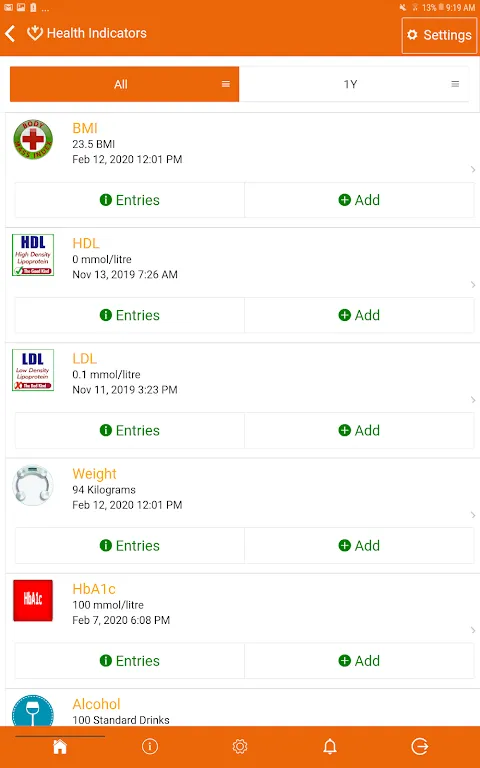The height and width of the screenshot is (768, 480).
Task: Open the Settings button in header
Action: point(439,35)
